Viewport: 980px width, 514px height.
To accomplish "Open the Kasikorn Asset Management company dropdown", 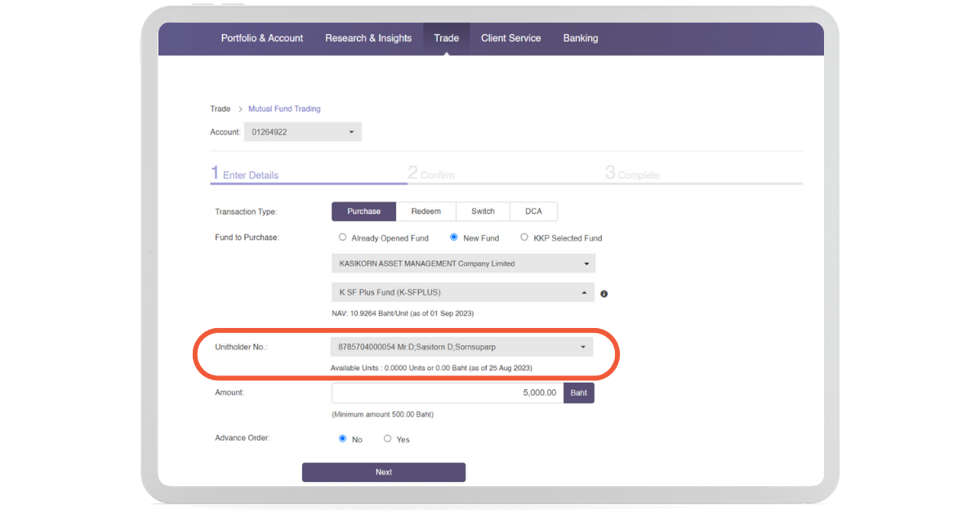I will 462,264.
